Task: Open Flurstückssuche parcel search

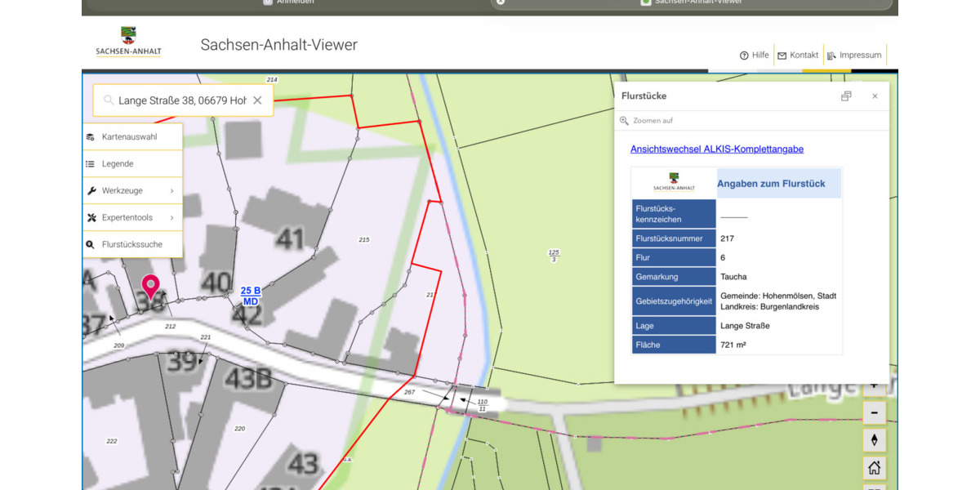Action: (x=131, y=244)
